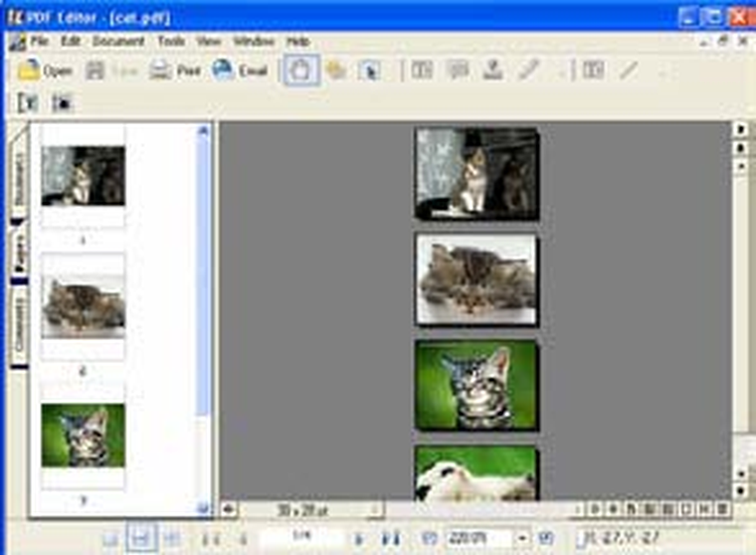The height and width of the screenshot is (555, 756).
Task: Click the horizontal scrollbar left arrow
Action: tap(229, 509)
